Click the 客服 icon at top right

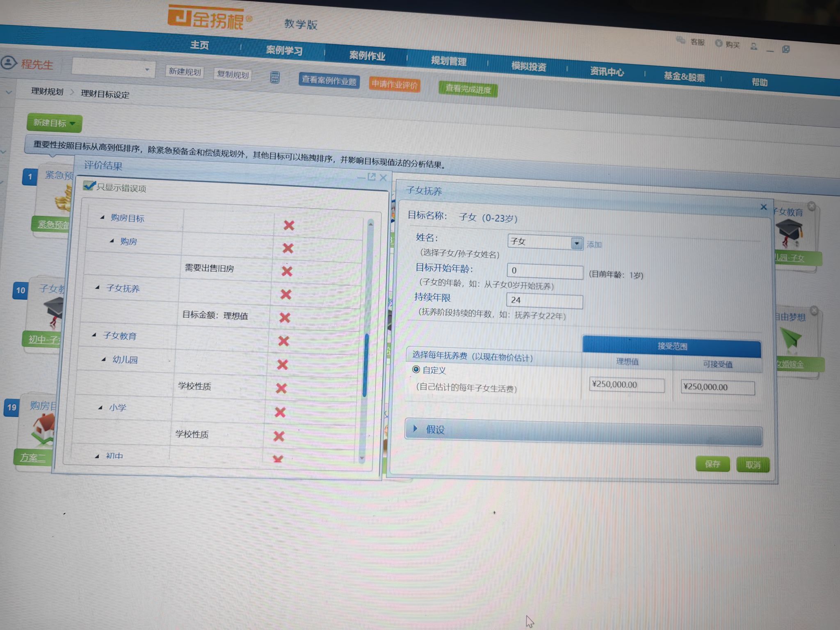[680, 40]
